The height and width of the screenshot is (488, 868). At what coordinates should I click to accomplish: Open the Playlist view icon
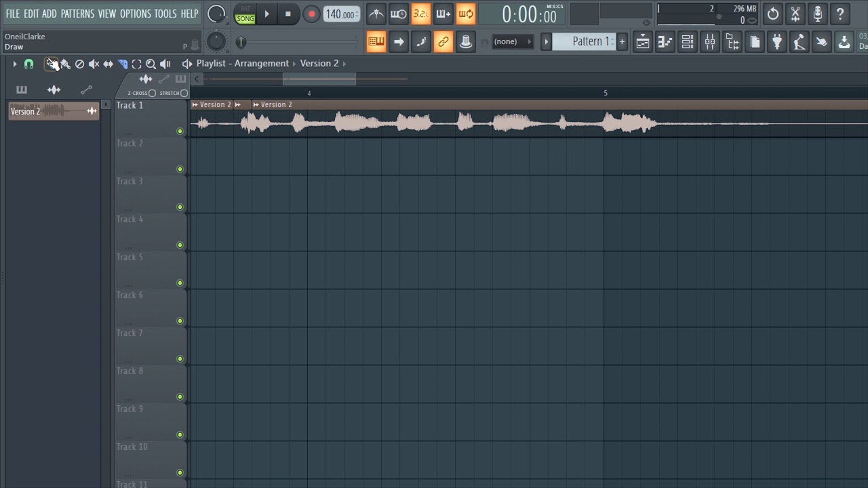click(x=643, y=42)
